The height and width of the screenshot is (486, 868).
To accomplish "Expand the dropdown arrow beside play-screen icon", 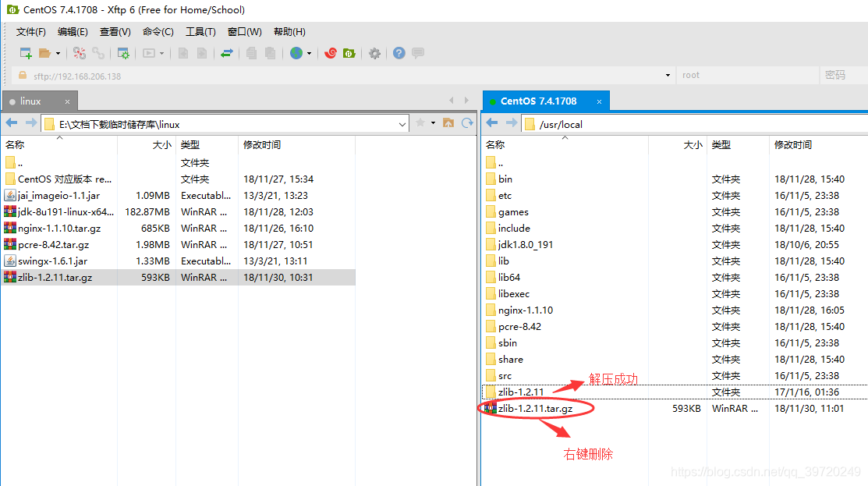I will click(x=161, y=54).
